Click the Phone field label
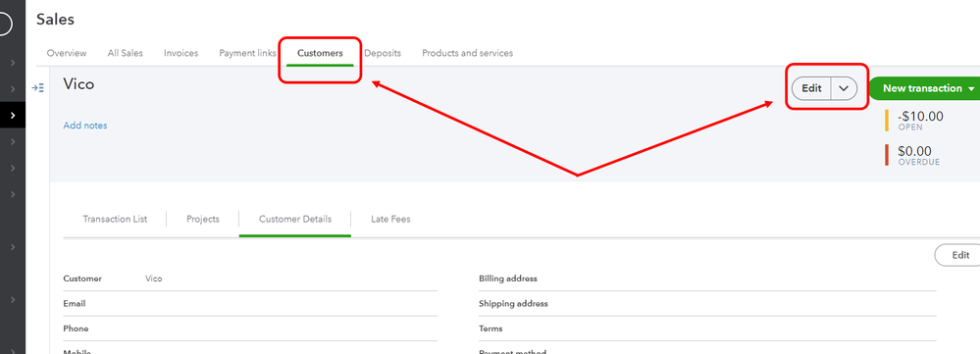Image resolution: width=980 pixels, height=354 pixels. 76,329
